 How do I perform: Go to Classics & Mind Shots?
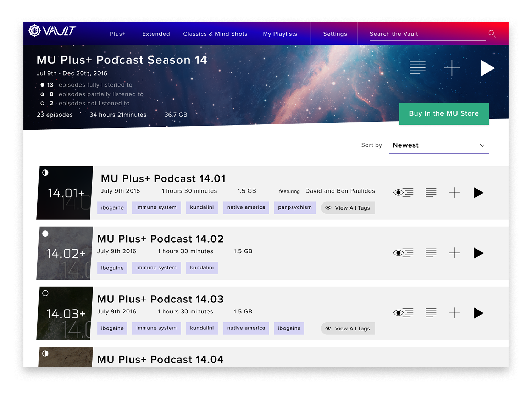215,34
